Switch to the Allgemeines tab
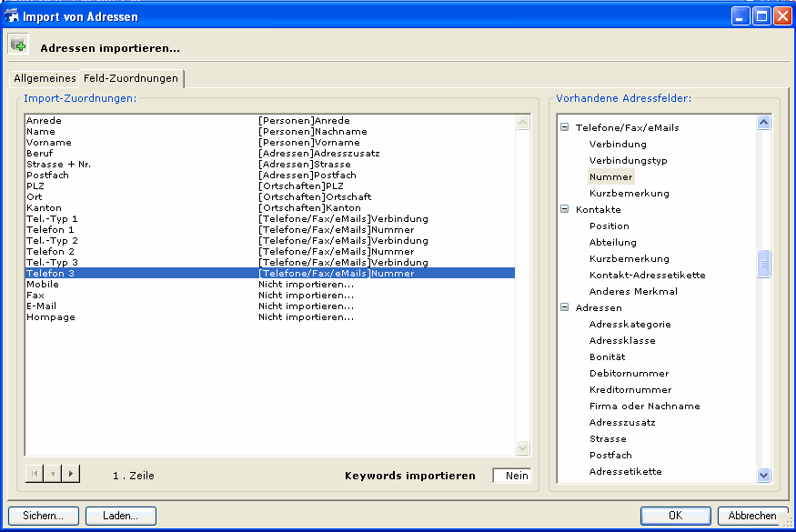The height and width of the screenshot is (532, 796). tap(45, 78)
